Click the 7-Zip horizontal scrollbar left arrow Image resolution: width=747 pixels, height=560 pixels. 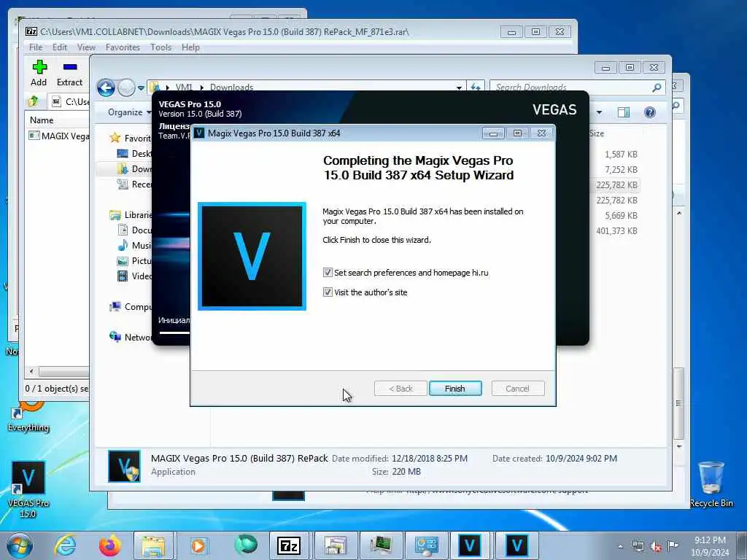click(32, 371)
